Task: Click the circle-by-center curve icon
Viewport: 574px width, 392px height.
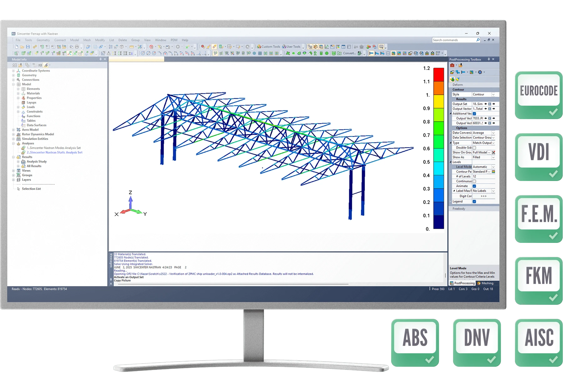Action: (x=143, y=53)
